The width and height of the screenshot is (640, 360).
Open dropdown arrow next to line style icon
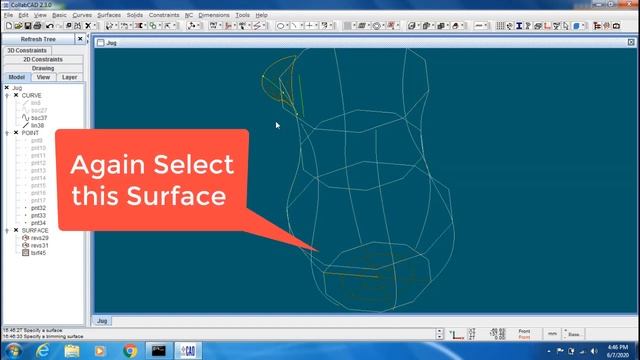(x=486, y=26)
